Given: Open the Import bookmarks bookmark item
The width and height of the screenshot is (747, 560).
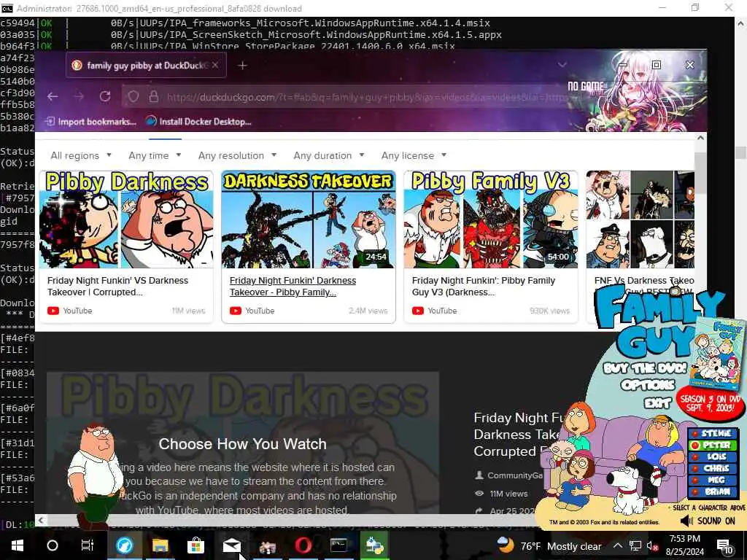Looking at the screenshot, I should pyautogui.click(x=90, y=122).
